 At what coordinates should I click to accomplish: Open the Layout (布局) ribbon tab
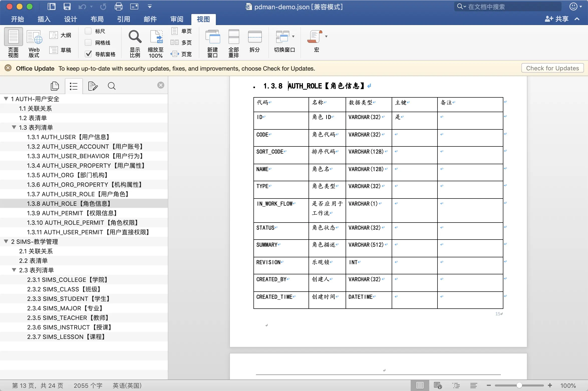(97, 19)
